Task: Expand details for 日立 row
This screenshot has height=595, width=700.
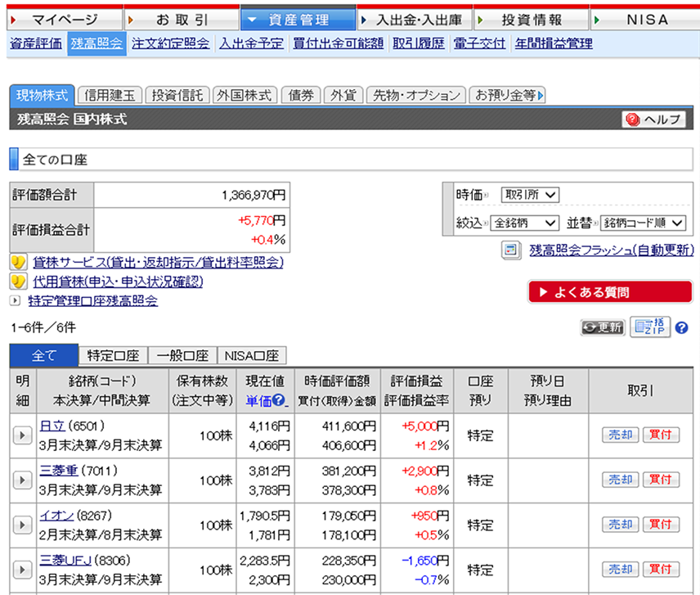Action: tap(23, 435)
